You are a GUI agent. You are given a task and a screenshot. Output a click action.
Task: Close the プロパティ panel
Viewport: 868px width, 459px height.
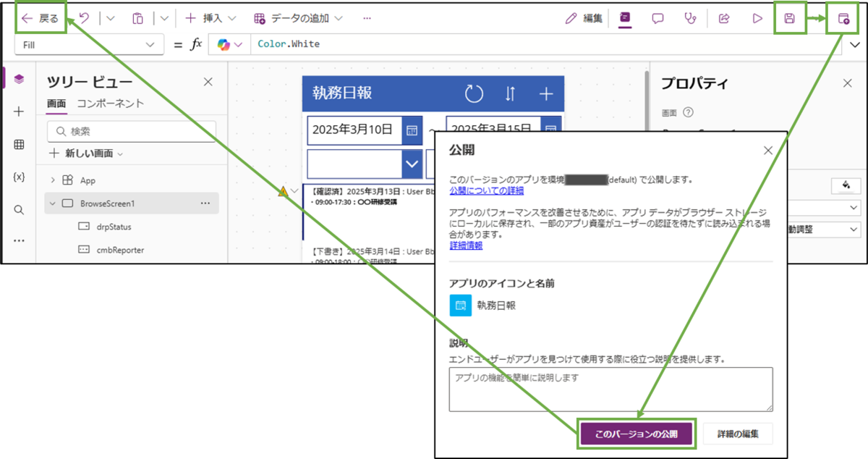(x=848, y=83)
